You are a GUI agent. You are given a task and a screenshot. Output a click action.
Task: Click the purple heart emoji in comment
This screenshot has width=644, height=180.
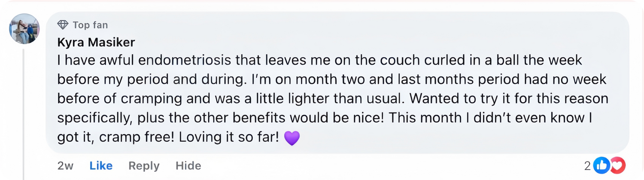point(292,138)
